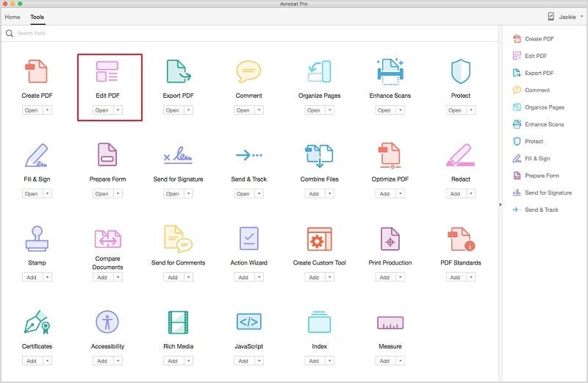
Task: Select the Edit PDF tool icon
Action: (x=107, y=71)
